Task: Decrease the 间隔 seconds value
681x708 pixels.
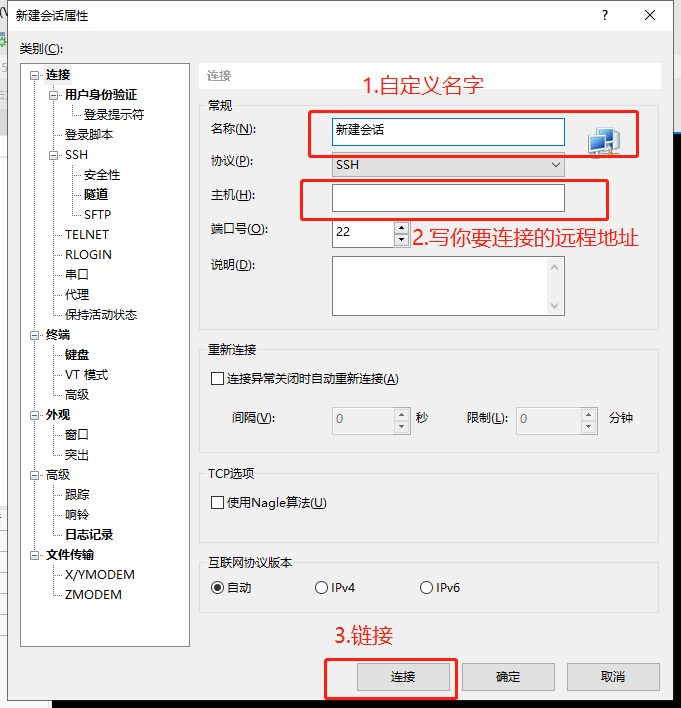Action: point(401,427)
